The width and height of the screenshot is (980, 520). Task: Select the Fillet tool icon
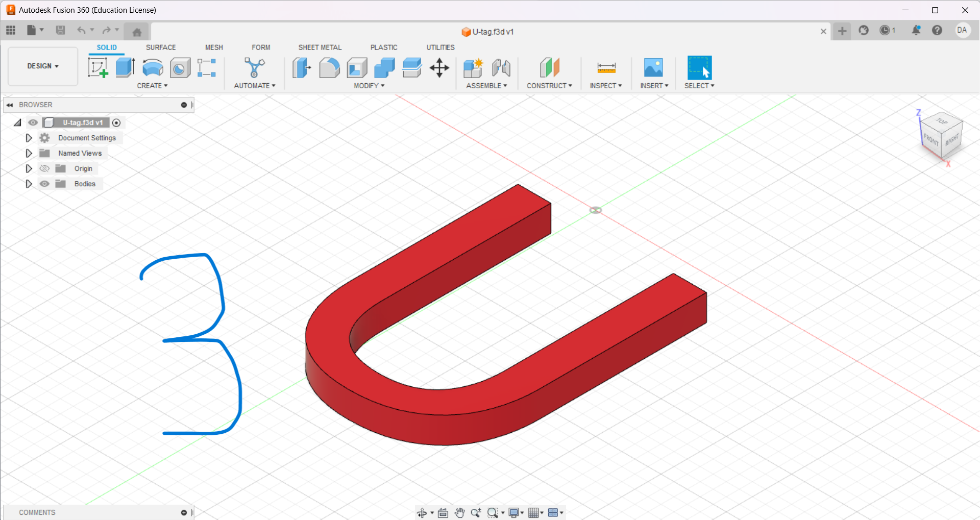click(x=329, y=67)
